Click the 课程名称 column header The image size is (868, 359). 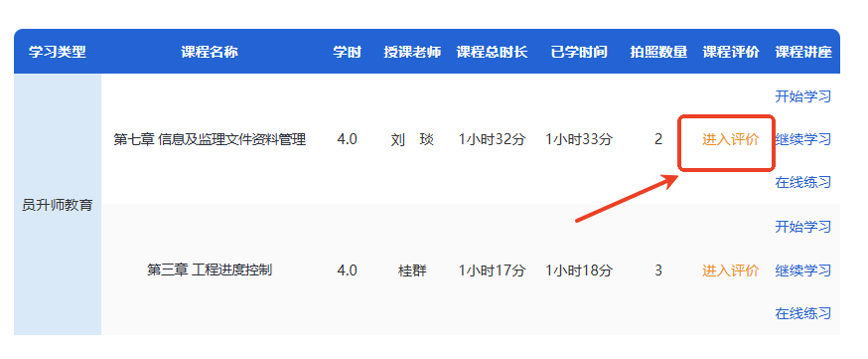[x=210, y=52]
